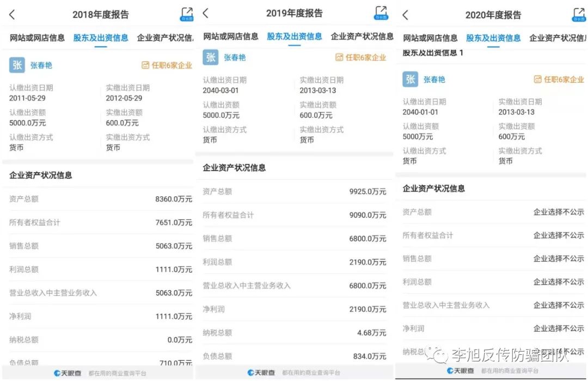The image size is (588, 381).
Task: Select 股东及出资信息 tab in the 2020 report
Action: coord(493,38)
